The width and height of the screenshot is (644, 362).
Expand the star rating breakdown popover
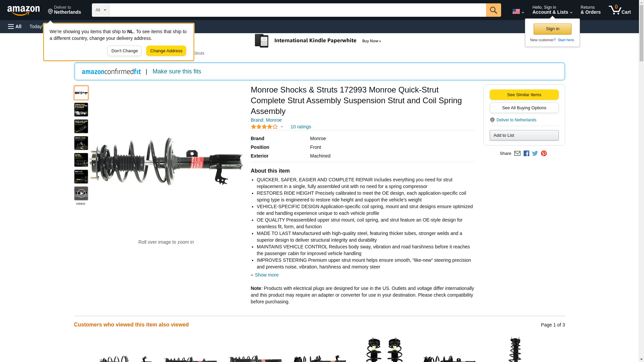tap(267, 127)
